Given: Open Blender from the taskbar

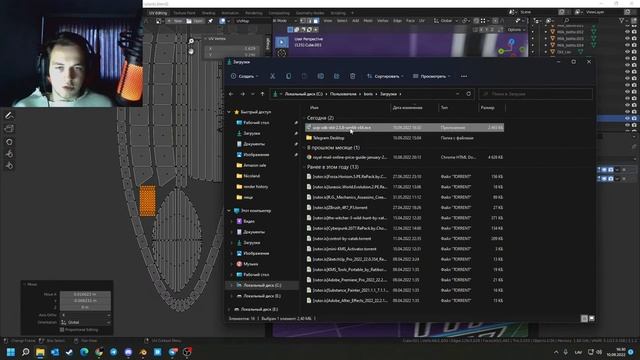Looking at the screenshot, I should point(143,352).
